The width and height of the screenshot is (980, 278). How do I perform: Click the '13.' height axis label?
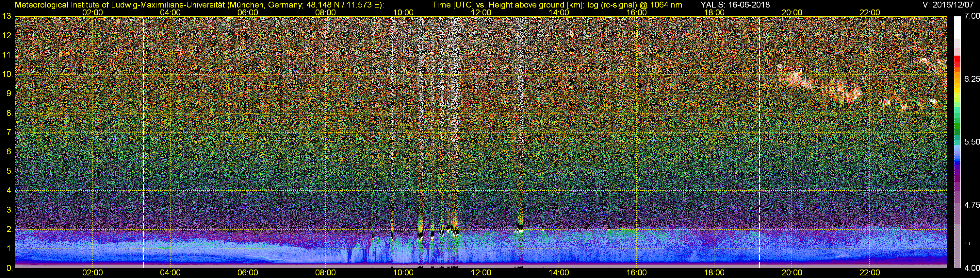point(7,16)
